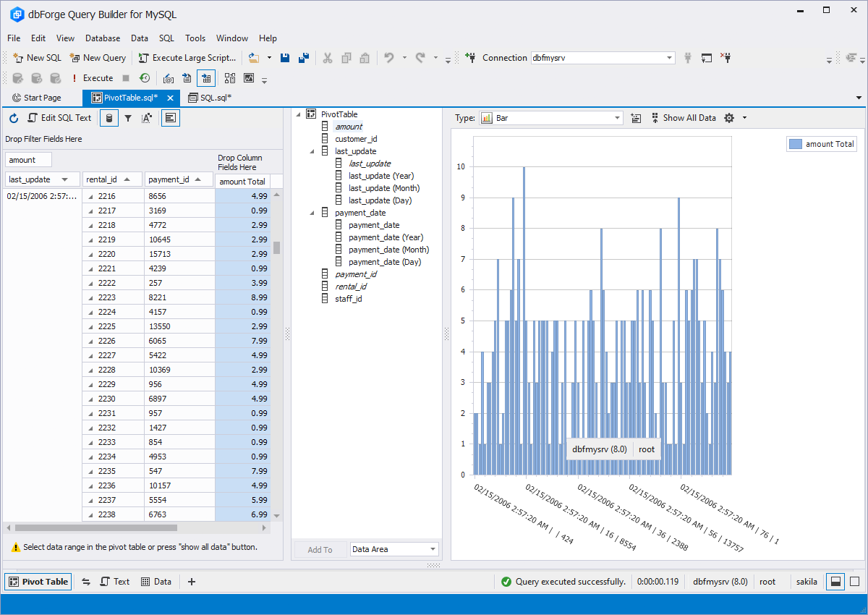The height and width of the screenshot is (615, 868).
Task: Open Execute Large Script wizard
Action: (187, 58)
